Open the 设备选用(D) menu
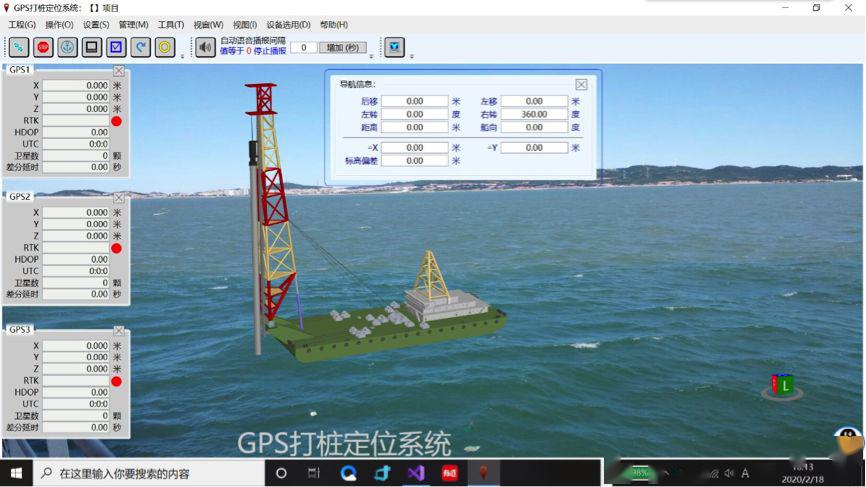The width and height of the screenshot is (866, 487). pos(288,25)
